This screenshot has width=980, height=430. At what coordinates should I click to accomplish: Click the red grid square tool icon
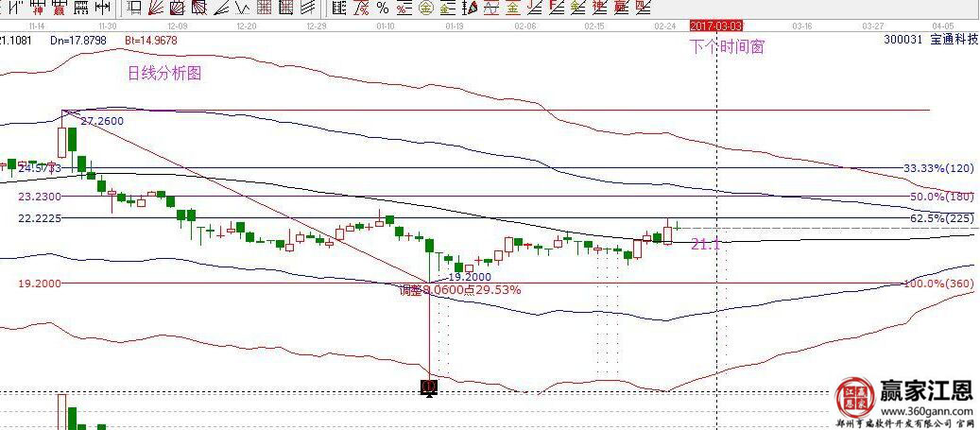coord(264,8)
